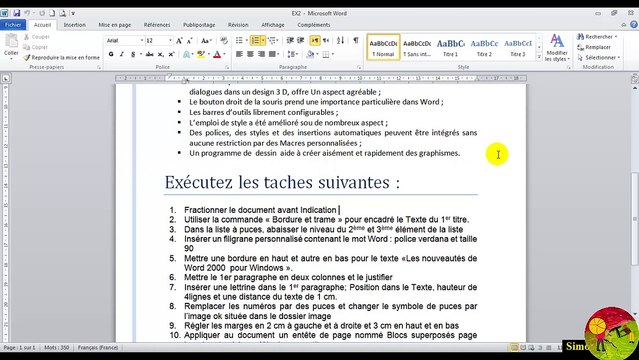The height and width of the screenshot is (360, 639).
Task: Apply paragraph shading with the paint bucket
Action: point(311,54)
